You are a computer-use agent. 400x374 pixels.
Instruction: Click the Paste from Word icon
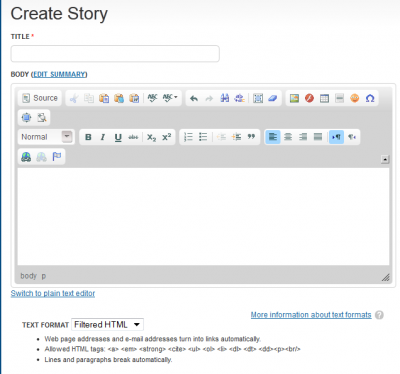tap(134, 98)
